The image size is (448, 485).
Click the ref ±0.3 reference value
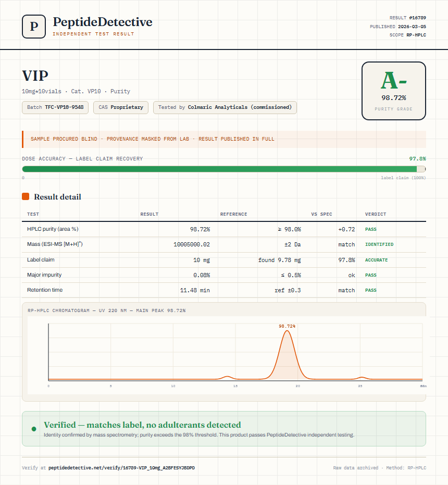pyautogui.click(x=288, y=290)
